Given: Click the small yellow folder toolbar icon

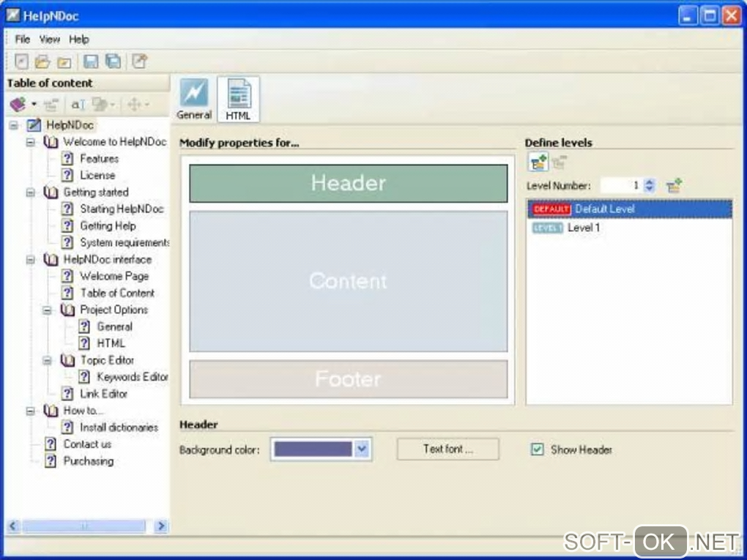Looking at the screenshot, I should pos(64,62).
